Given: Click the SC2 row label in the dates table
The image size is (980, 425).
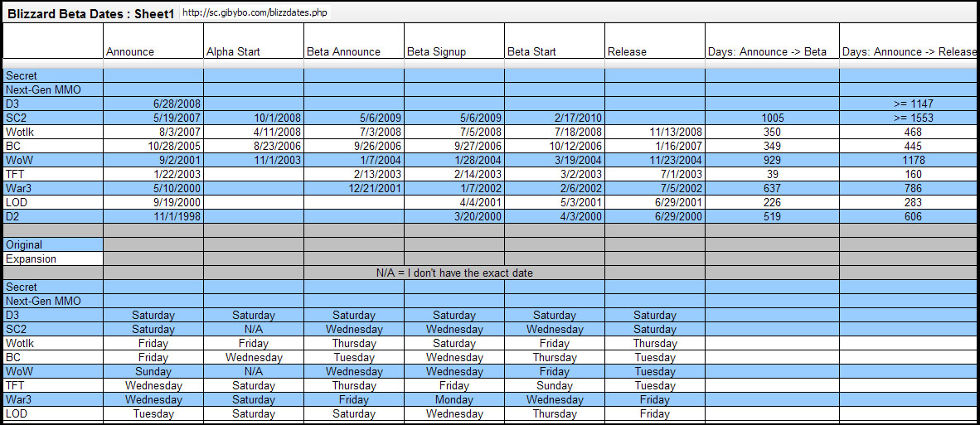Looking at the screenshot, I should (16, 118).
